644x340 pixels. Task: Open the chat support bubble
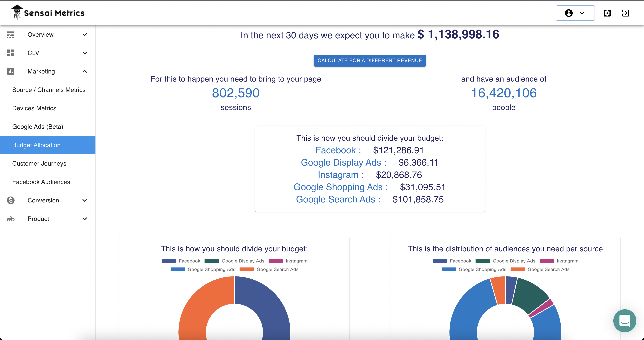[624, 320]
